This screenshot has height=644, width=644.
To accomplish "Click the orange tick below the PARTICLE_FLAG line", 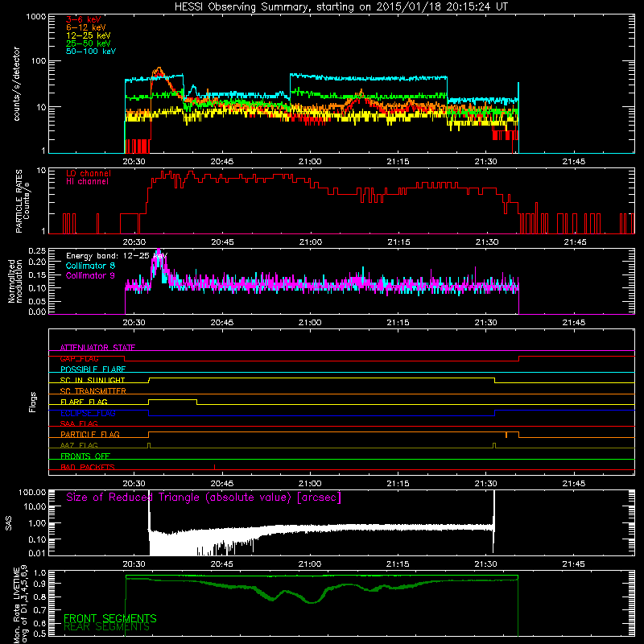I will 506,435.
